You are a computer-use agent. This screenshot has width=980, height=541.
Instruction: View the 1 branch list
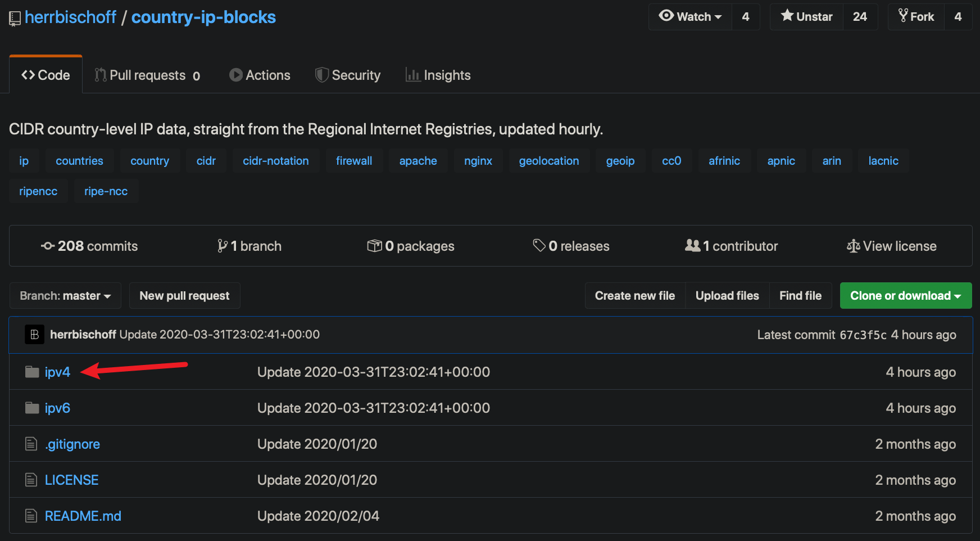coord(249,246)
